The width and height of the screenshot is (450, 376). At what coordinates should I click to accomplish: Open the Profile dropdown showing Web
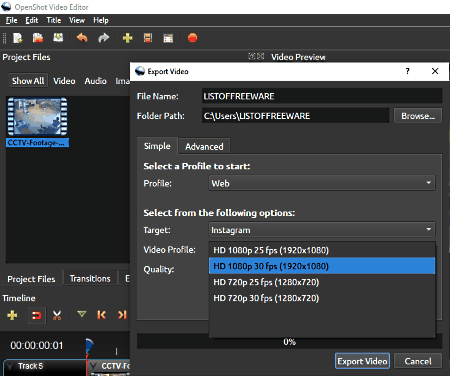coord(322,183)
